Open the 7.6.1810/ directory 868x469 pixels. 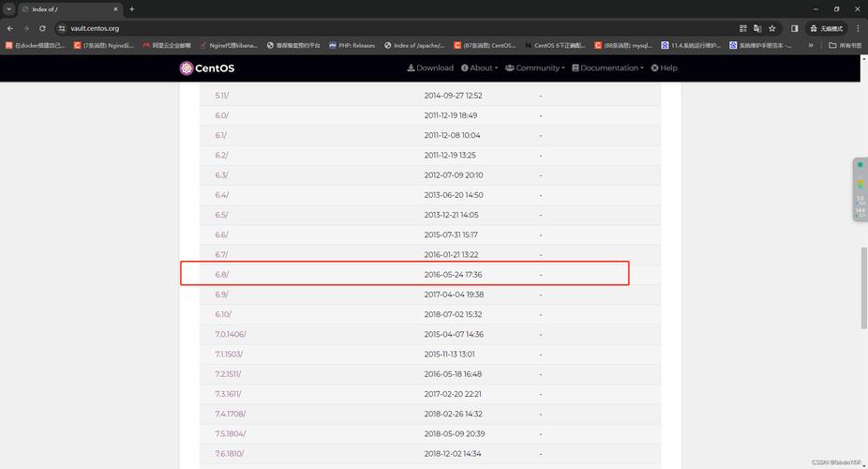click(229, 454)
